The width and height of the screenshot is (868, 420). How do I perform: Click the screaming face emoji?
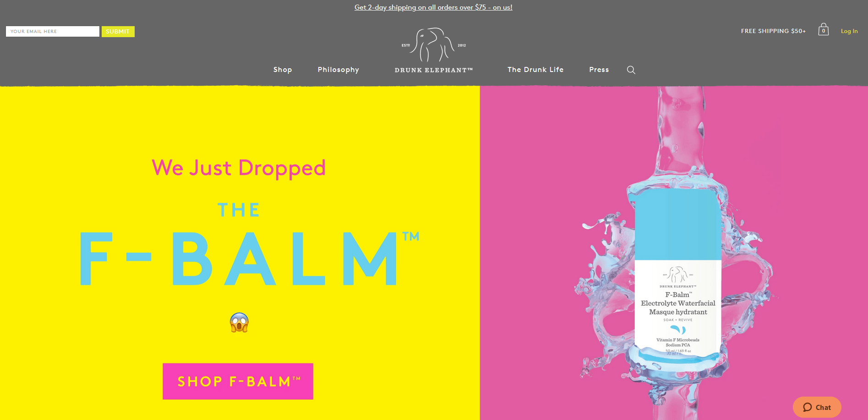click(x=239, y=322)
